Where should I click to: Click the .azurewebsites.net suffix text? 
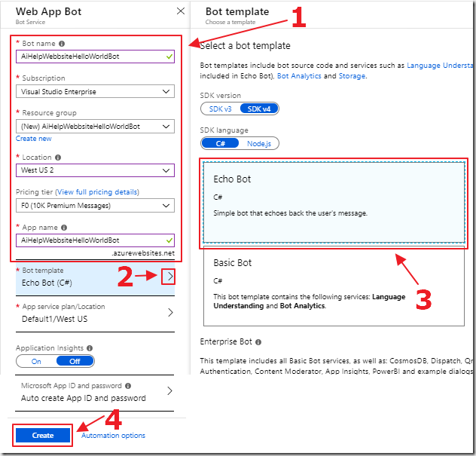click(x=143, y=253)
